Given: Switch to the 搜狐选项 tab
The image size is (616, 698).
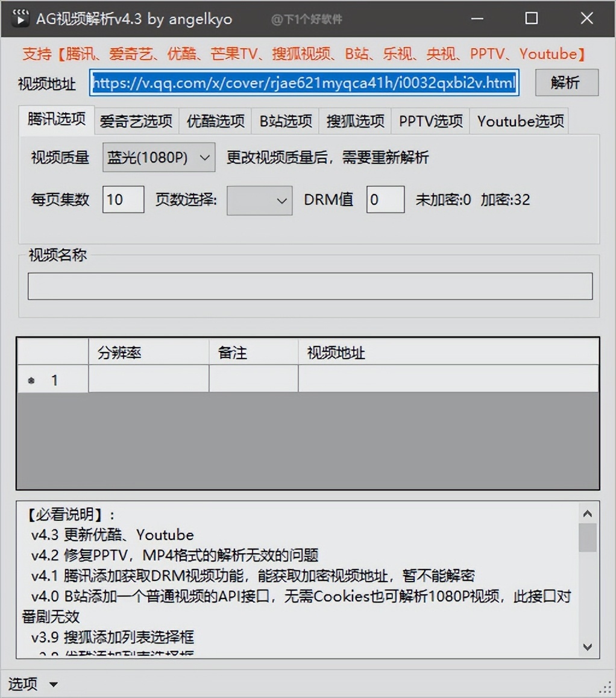Looking at the screenshot, I should (x=355, y=121).
